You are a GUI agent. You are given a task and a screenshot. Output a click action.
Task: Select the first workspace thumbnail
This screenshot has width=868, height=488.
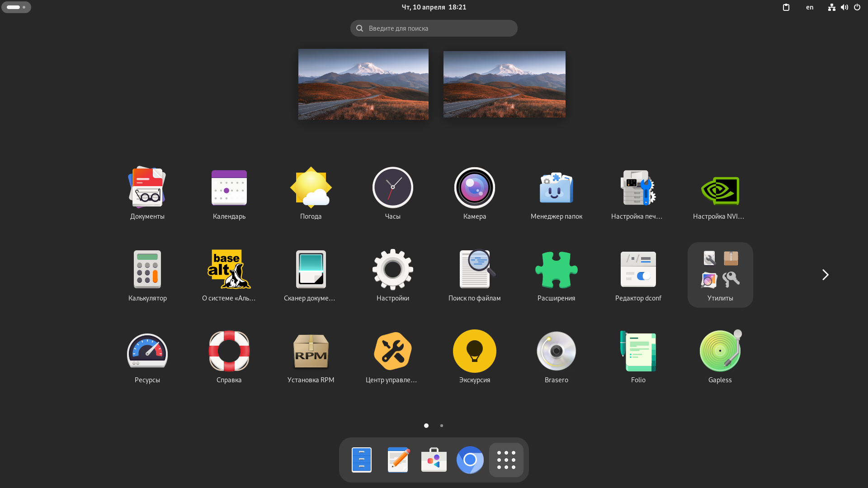point(363,84)
